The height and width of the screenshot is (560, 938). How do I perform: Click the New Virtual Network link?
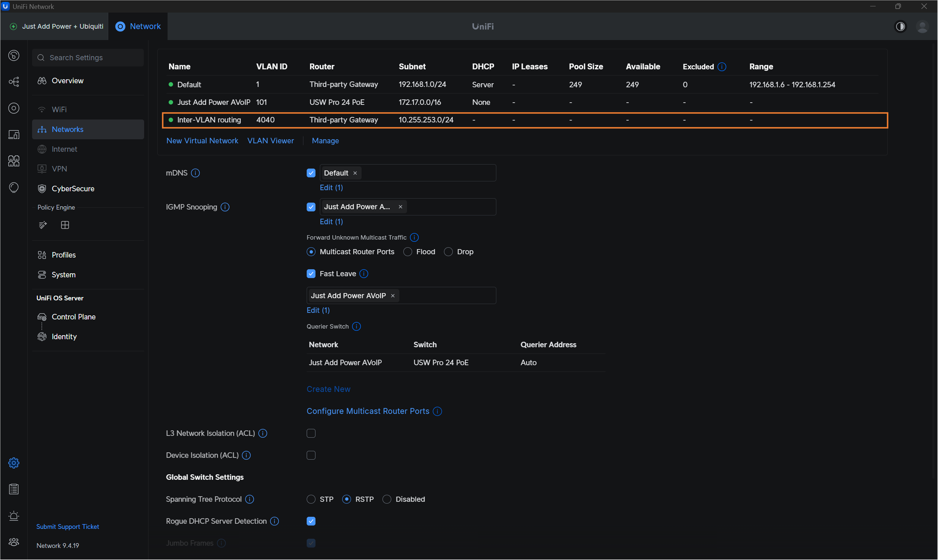[x=202, y=141]
